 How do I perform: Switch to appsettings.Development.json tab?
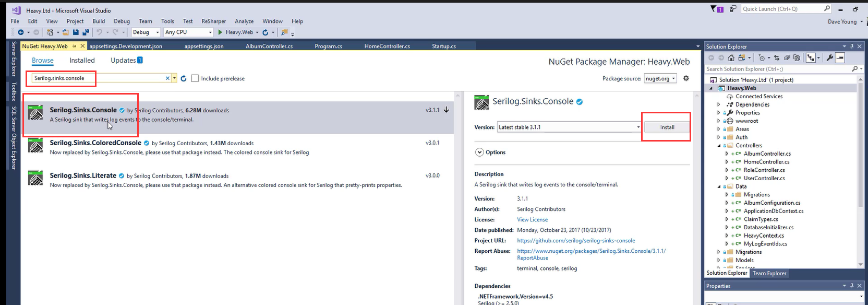126,46
